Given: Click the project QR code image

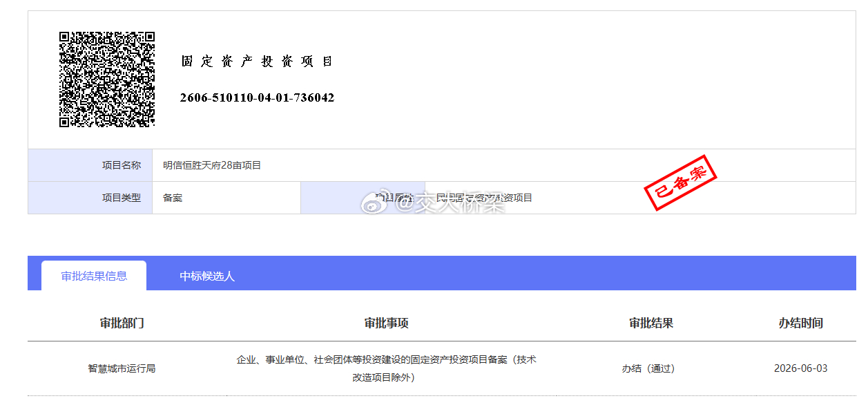Looking at the screenshot, I should point(106,79).
